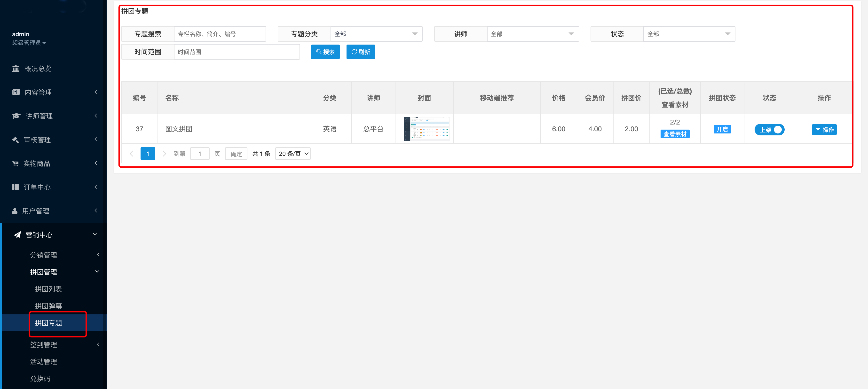Click the 订单中心 list icon
This screenshot has height=389, width=868.
16,187
